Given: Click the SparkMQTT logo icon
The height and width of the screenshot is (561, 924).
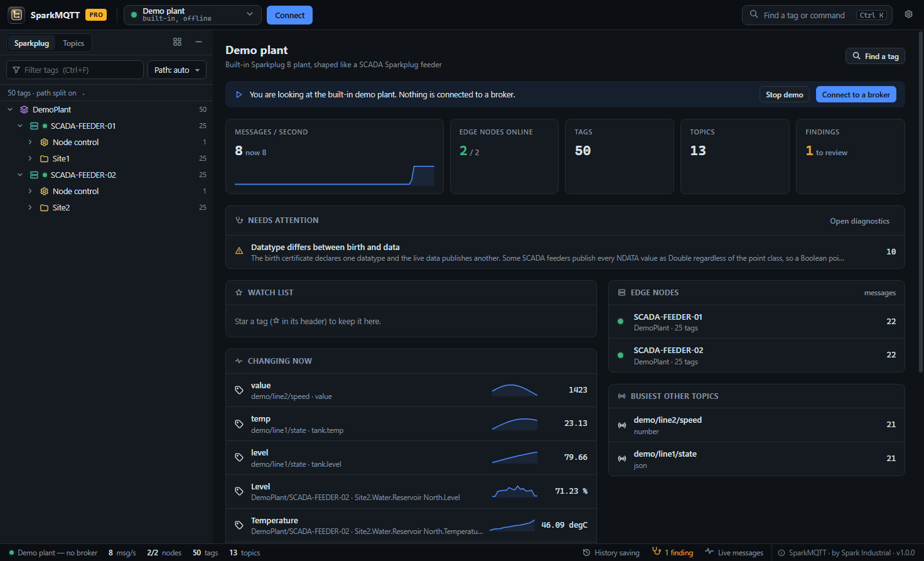Looking at the screenshot, I should 16,14.
